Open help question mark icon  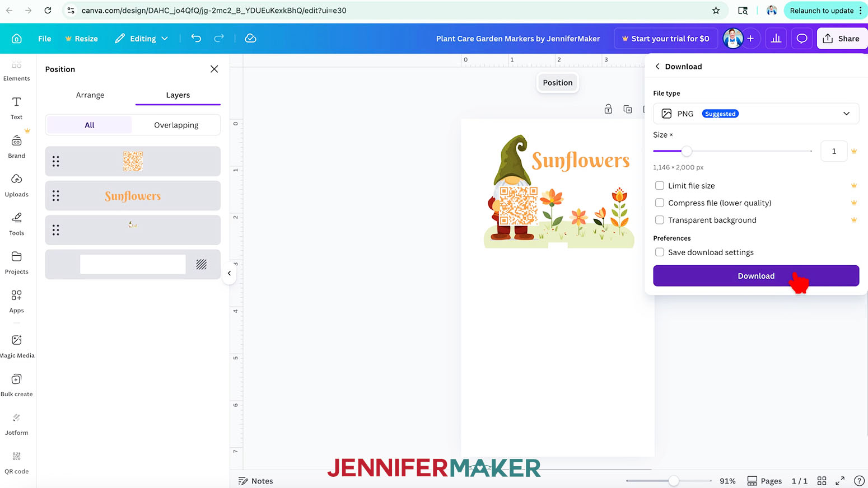[859, 481]
